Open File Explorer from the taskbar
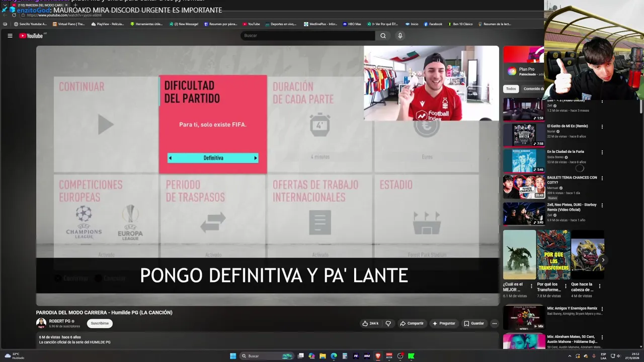644x362 pixels. tap(323, 356)
